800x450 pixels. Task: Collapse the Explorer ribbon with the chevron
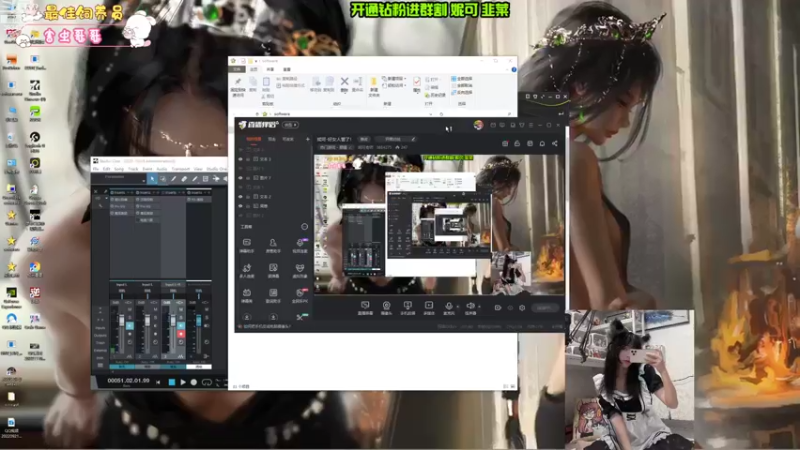(x=508, y=69)
